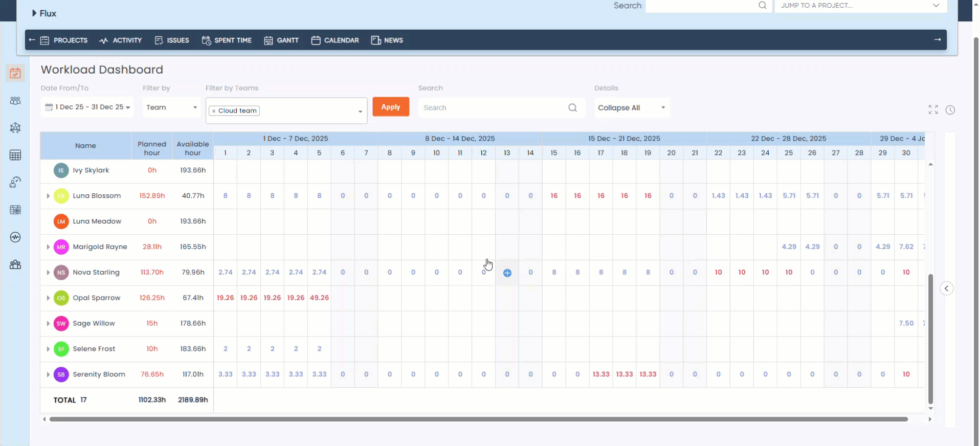Click Opal Sparrow's 49.26 cell on day 5
The width and height of the screenshot is (980, 446).
pyautogui.click(x=319, y=298)
